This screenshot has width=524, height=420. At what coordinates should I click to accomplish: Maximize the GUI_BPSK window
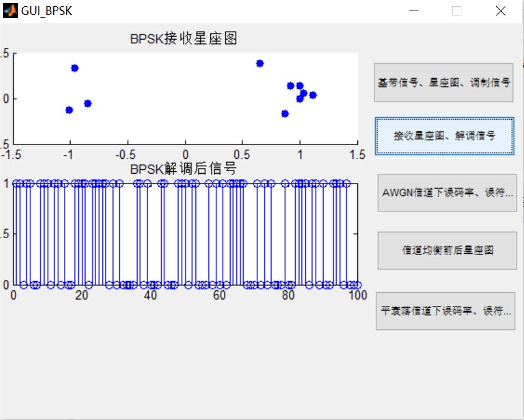click(x=456, y=11)
